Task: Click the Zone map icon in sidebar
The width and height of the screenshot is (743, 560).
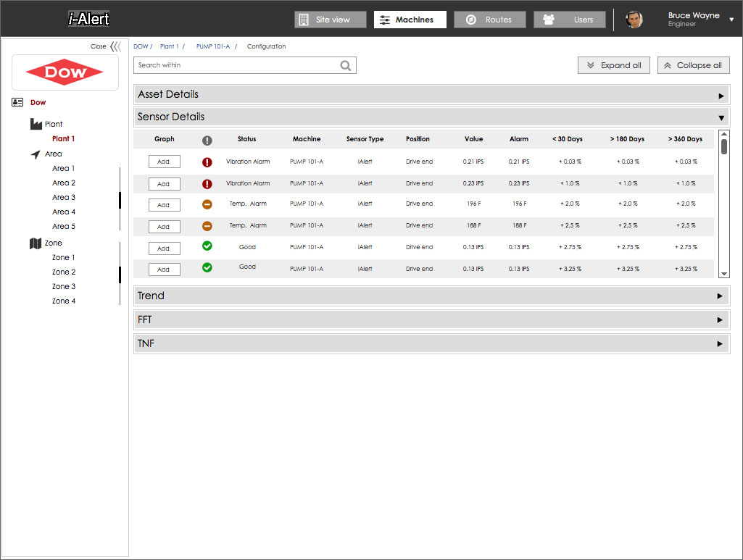Action: coord(36,243)
